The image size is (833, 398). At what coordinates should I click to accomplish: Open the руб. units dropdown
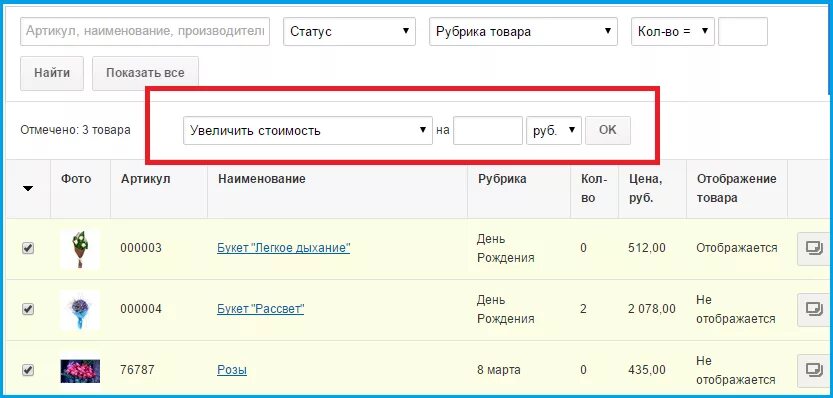tap(554, 130)
